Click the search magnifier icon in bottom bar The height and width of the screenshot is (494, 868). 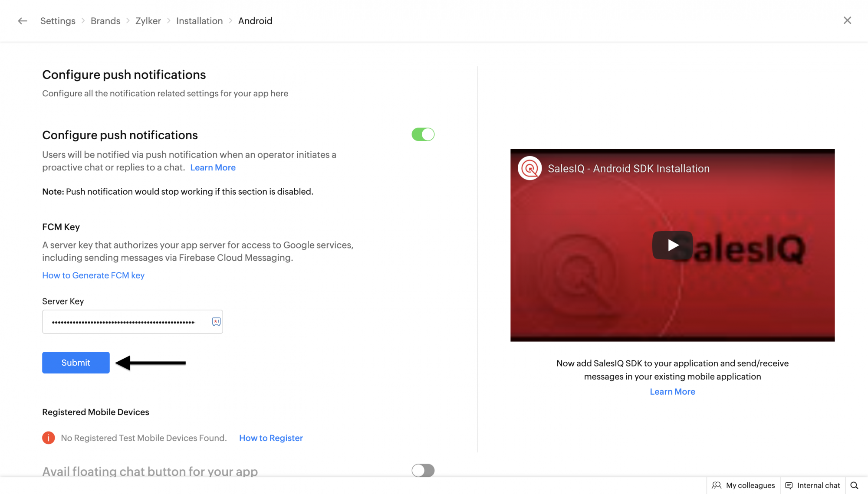pos(855,485)
